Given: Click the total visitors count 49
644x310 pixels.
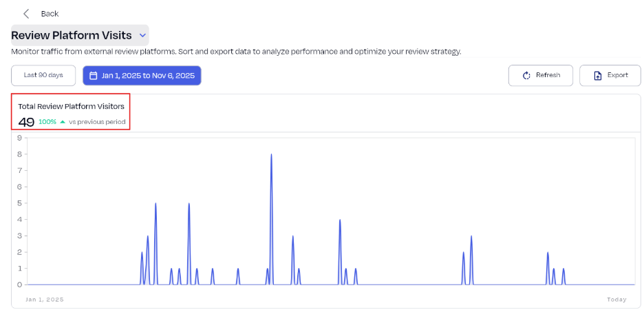Looking at the screenshot, I should pyautogui.click(x=26, y=122).
